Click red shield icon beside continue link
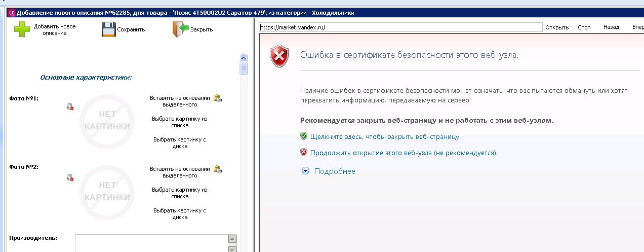Viewport: 644px width, 252px height. (x=304, y=152)
